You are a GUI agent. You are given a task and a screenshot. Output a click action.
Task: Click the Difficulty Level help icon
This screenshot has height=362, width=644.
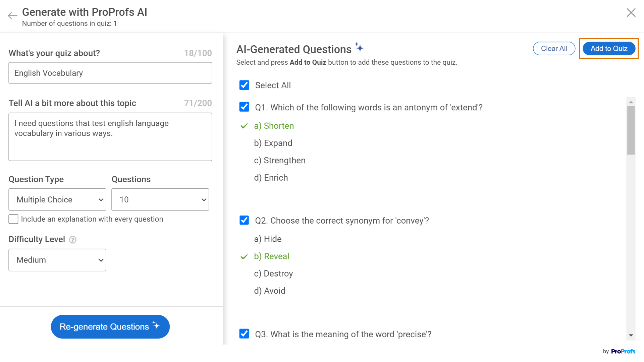click(x=73, y=240)
